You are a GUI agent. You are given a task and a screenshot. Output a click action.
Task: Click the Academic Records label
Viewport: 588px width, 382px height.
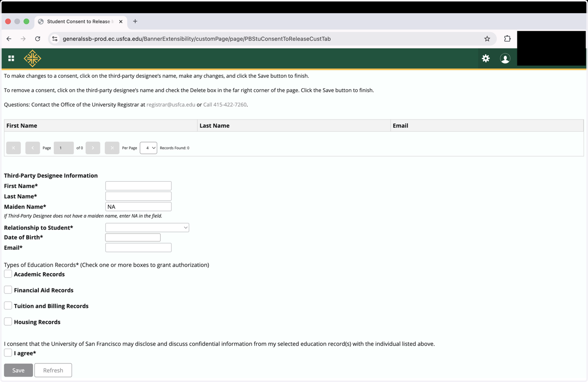click(x=39, y=274)
